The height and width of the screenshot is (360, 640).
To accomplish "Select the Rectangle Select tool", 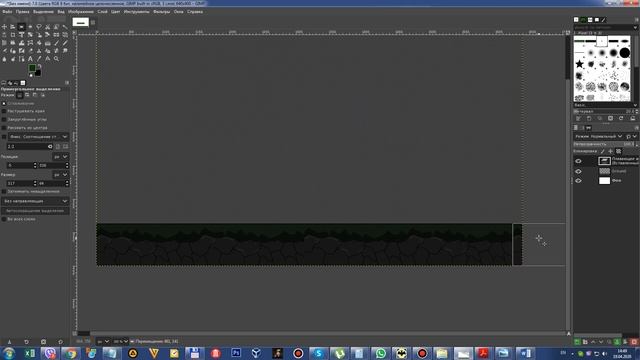I will point(22,27).
